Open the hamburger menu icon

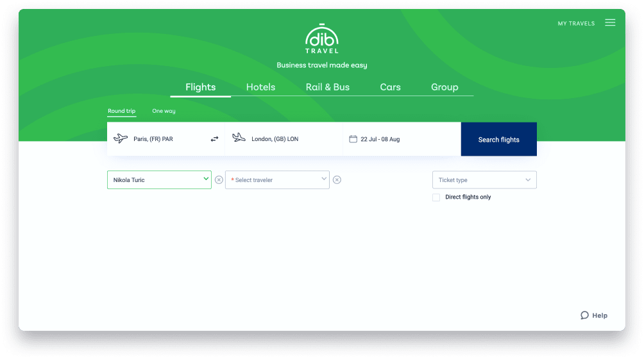click(610, 22)
